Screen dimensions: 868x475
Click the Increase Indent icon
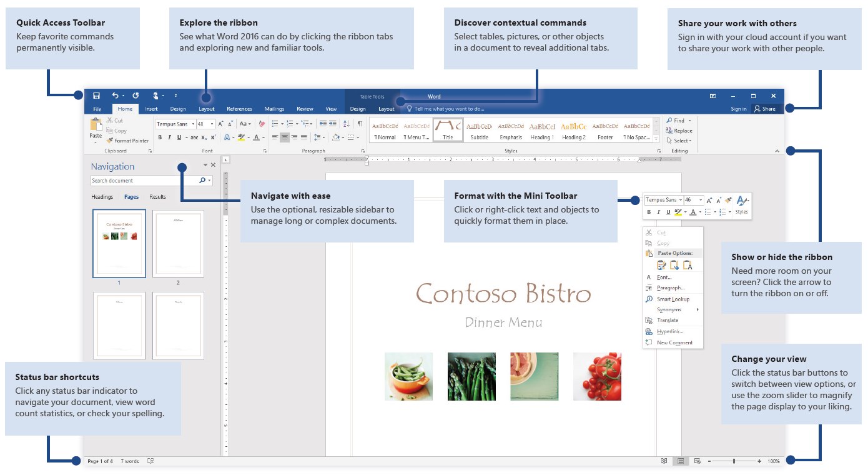click(x=332, y=124)
